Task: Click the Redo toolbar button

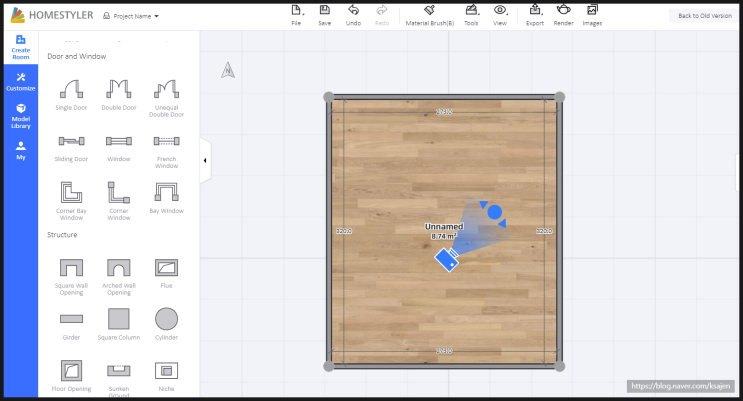Action: [x=382, y=15]
